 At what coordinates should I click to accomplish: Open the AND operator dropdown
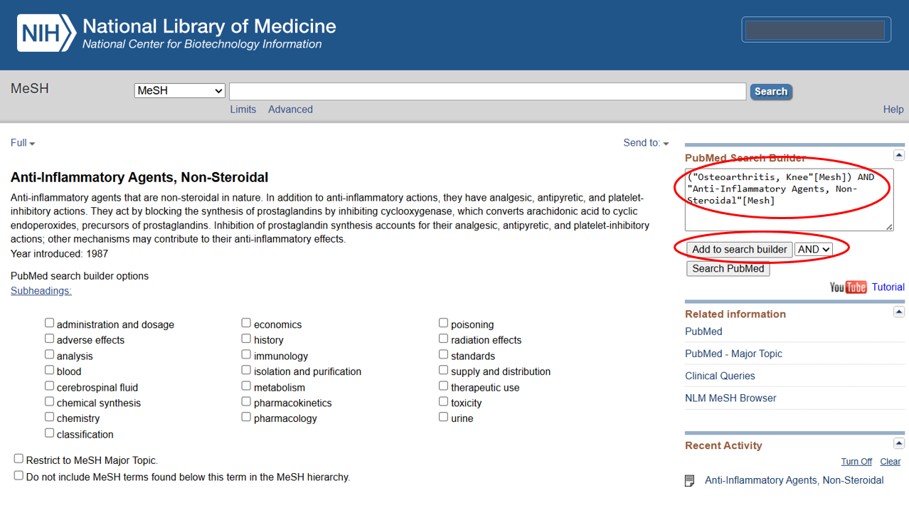coord(814,249)
